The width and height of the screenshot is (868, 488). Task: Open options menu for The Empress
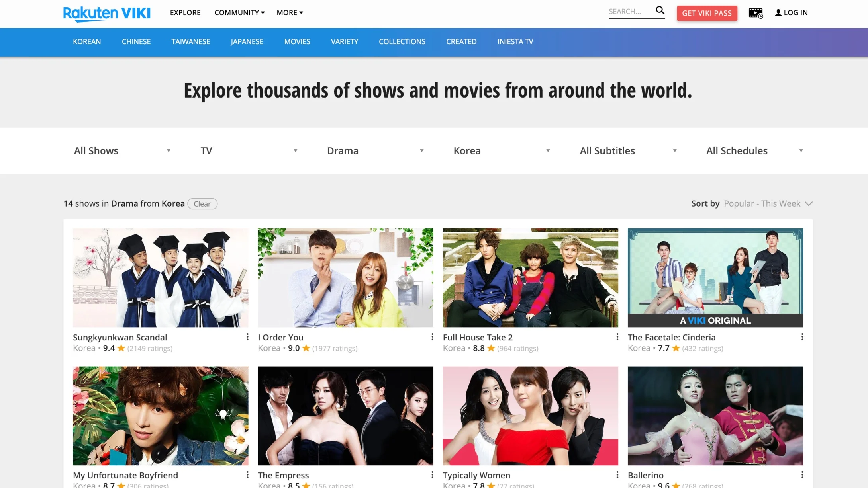(432, 475)
